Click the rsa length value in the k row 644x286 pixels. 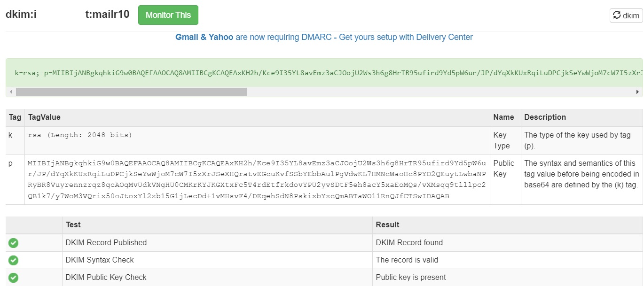[80, 135]
